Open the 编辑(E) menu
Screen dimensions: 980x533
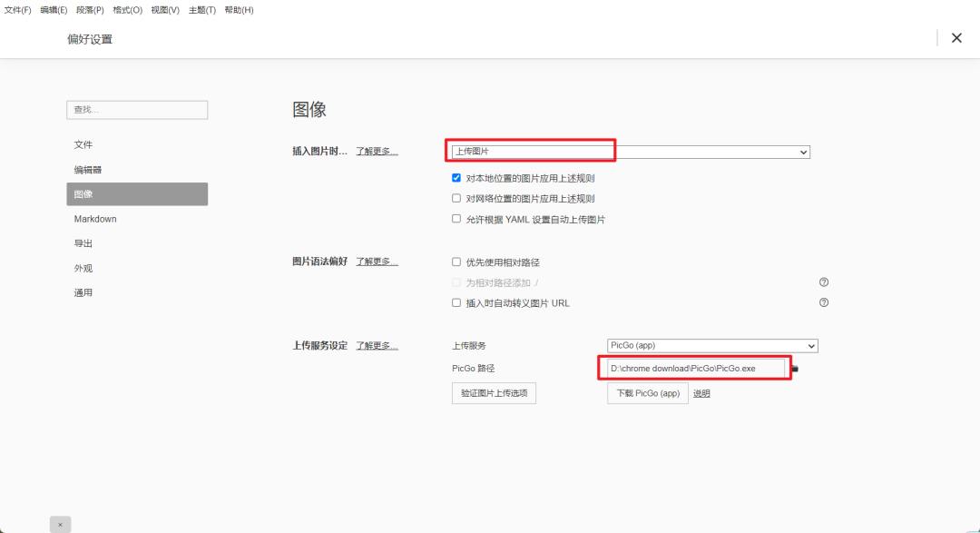coord(54,10)
